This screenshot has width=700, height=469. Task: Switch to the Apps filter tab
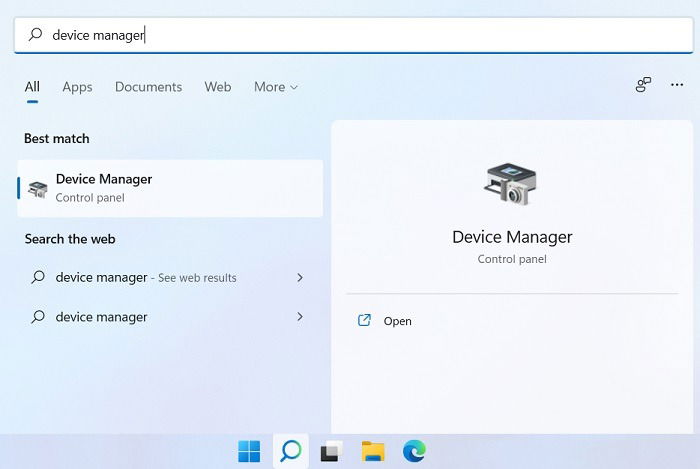point(77,87)
